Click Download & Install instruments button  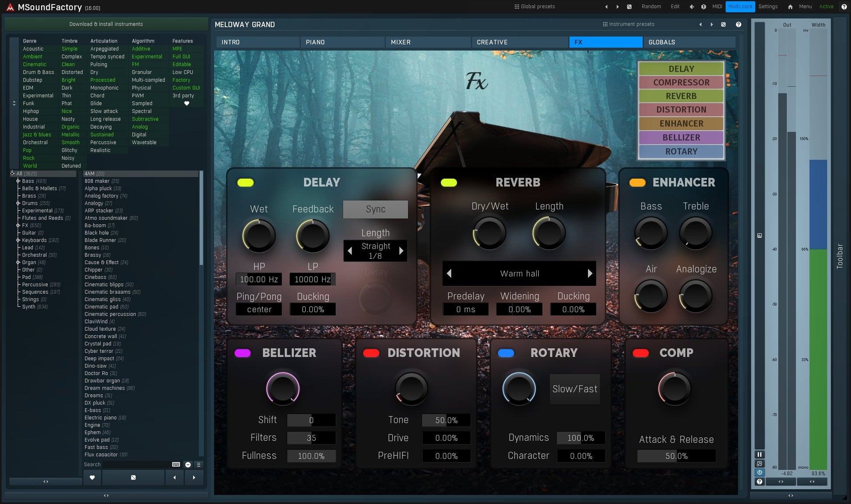[x=106, y=24]
